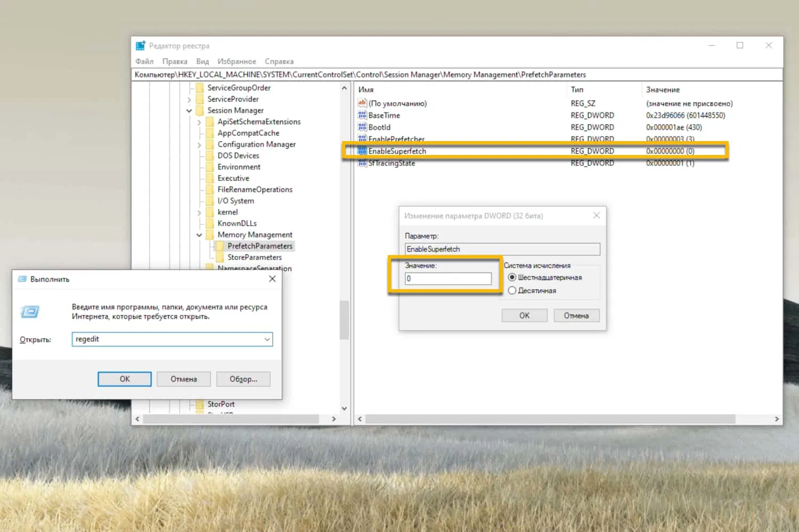799x532 pixels.
Task: Collapse the Session Manager key
Action: 190,110
